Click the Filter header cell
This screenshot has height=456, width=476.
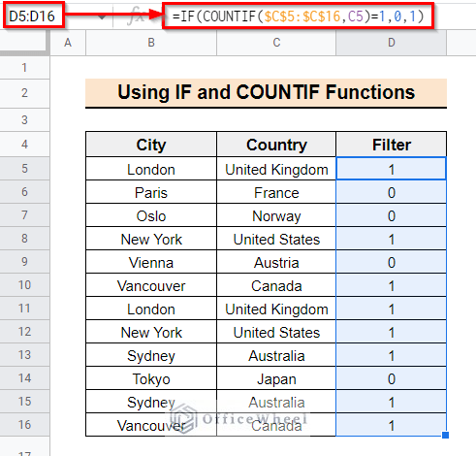[391, 145]
